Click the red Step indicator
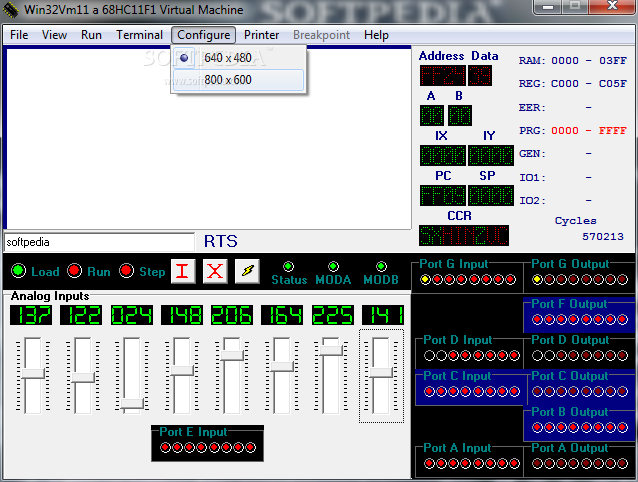The image size is (638, 482). pyautogui.click(x=127, y=270)
